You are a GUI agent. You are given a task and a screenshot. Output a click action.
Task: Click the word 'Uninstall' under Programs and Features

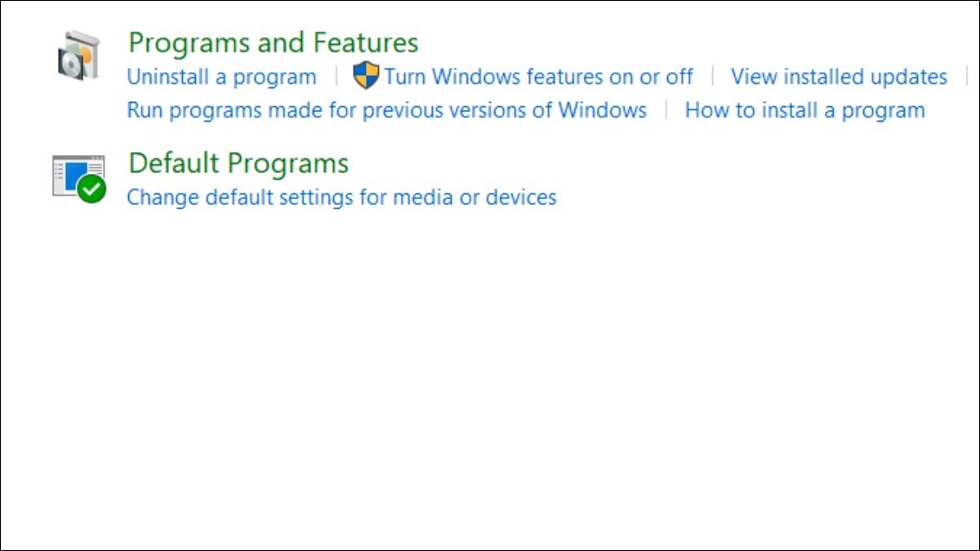pyautogui.click(x=168, y=77)
